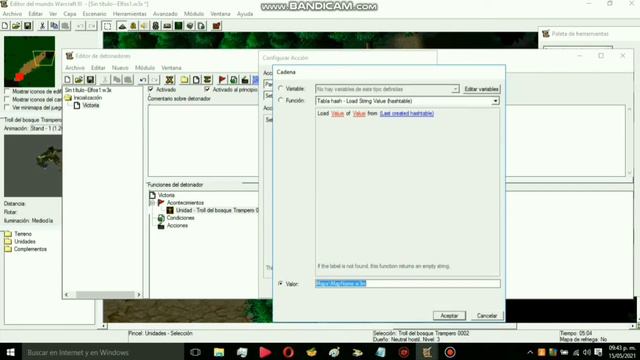Click the Cancelar button
The height and width of the screenshot is (360, 640).
pyautogui.click(x=487, y=316)
